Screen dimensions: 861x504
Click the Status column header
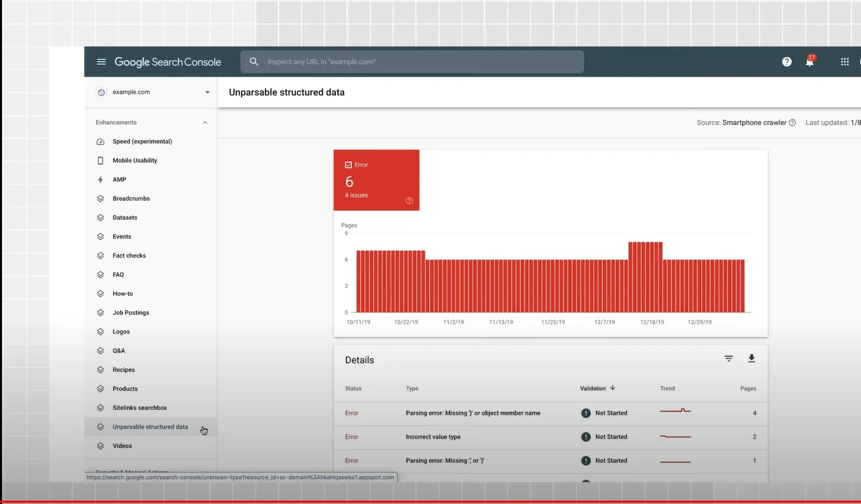coord(353,389)
